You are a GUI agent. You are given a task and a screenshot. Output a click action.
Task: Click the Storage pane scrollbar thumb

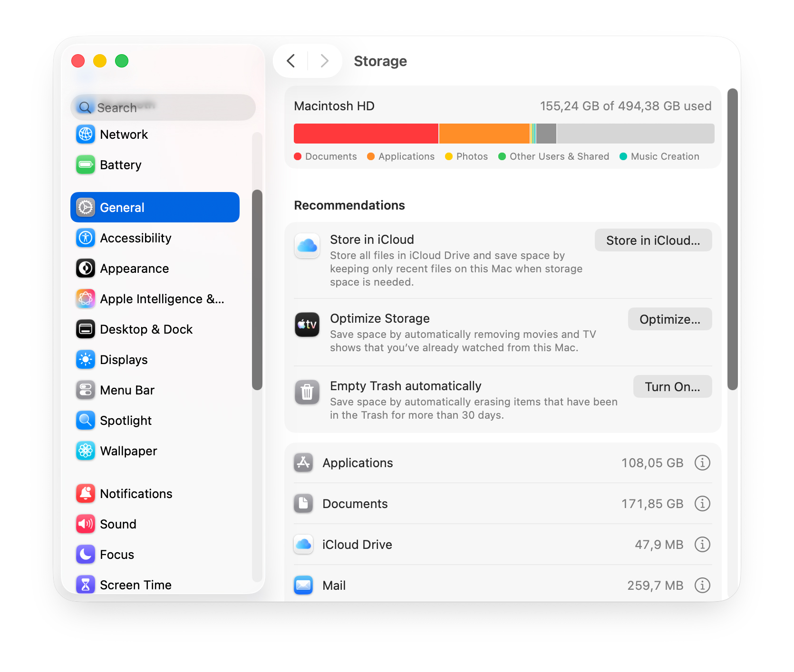click(733, 240)
